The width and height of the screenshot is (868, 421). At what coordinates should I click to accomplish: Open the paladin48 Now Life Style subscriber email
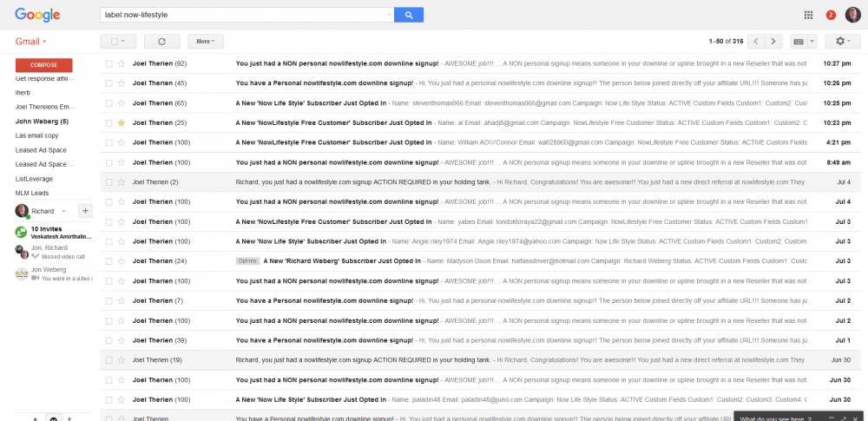(x=481, y=399)
